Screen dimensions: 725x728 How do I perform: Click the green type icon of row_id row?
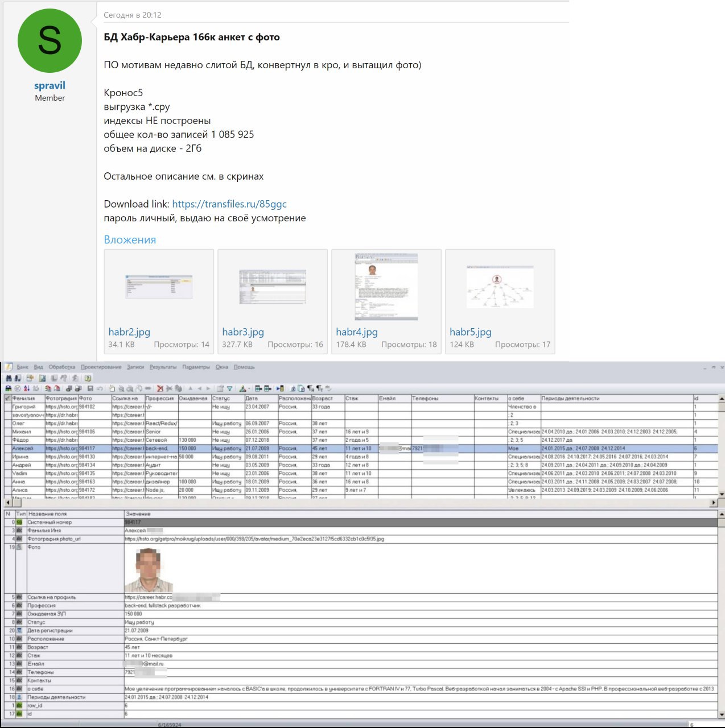click(x=19, y=705)
